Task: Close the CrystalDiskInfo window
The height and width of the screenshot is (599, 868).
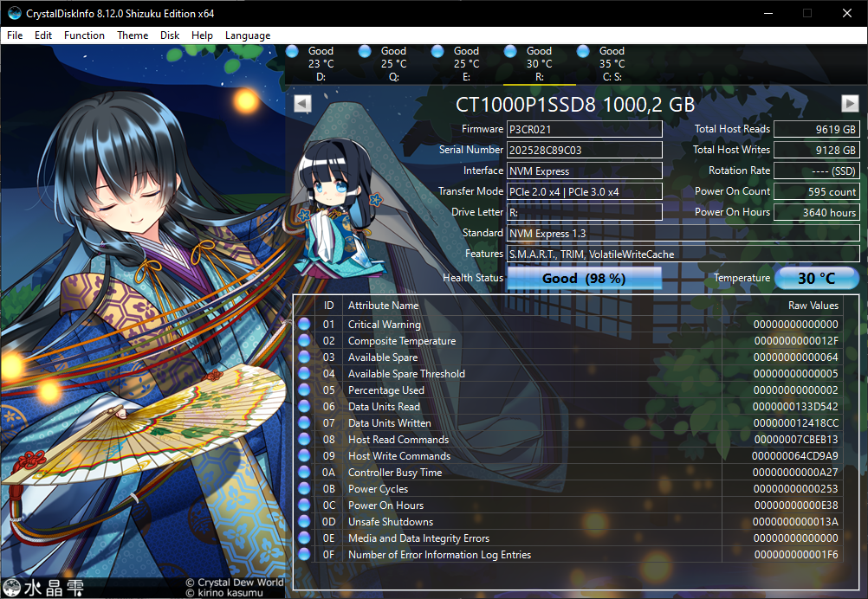Action: click(x=847, y=13)
